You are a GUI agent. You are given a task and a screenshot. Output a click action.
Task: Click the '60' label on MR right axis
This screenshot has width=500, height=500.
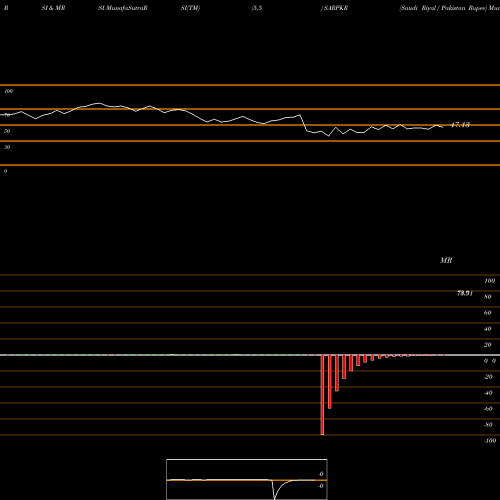coord(487,313)
